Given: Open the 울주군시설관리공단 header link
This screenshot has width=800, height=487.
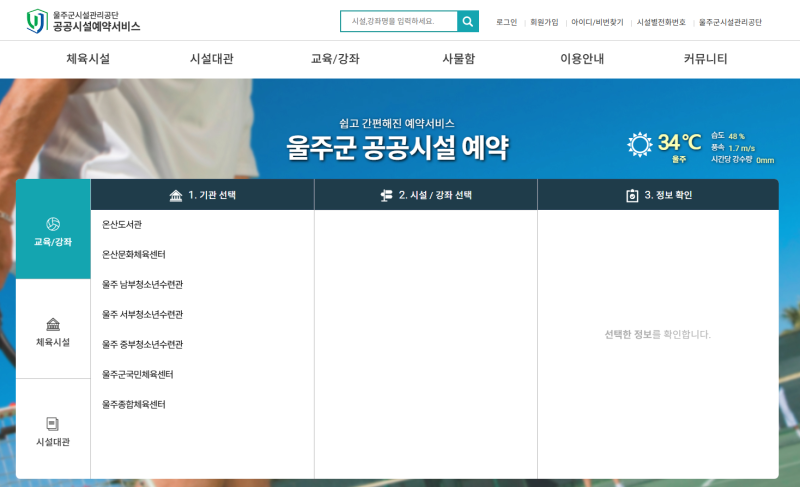Looking at the screenshot, I should (x=730, y=22).
